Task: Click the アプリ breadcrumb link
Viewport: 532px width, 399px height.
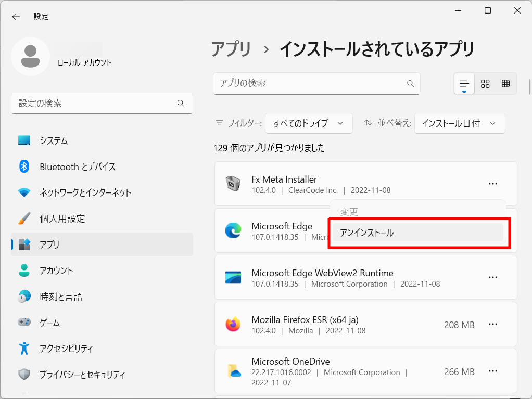Action: [x=231, y=49]
